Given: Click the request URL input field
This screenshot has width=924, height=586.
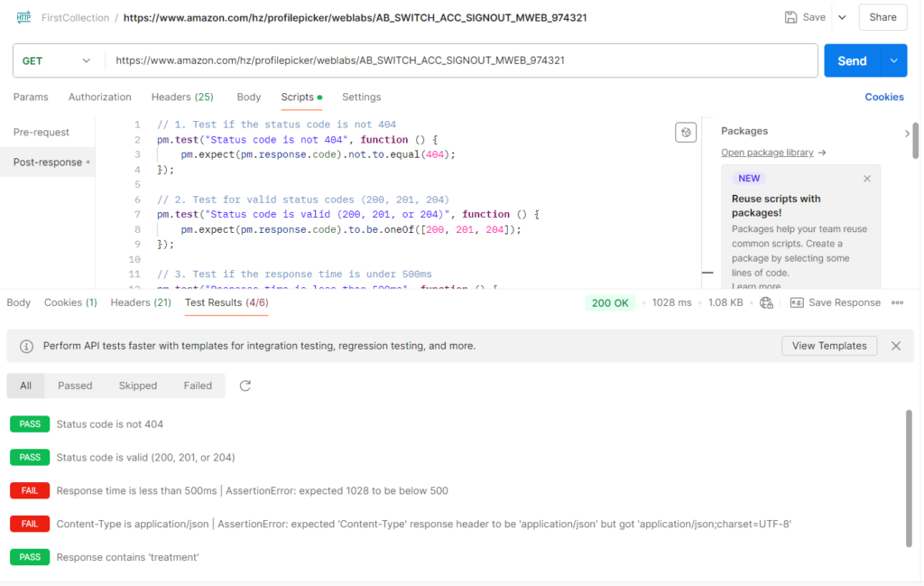Looking at the screenshot, I should (461, 60).
